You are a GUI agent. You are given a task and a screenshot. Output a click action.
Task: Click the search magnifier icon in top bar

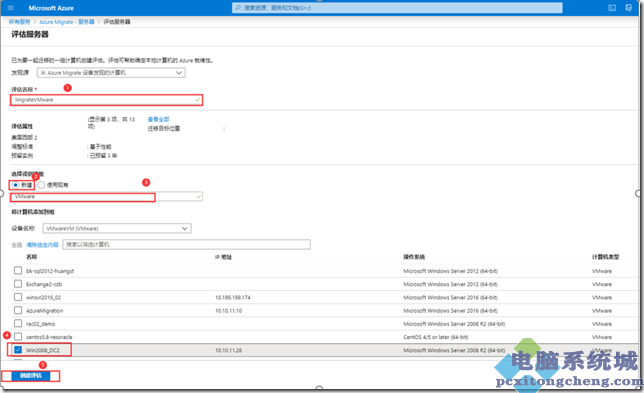238,8
